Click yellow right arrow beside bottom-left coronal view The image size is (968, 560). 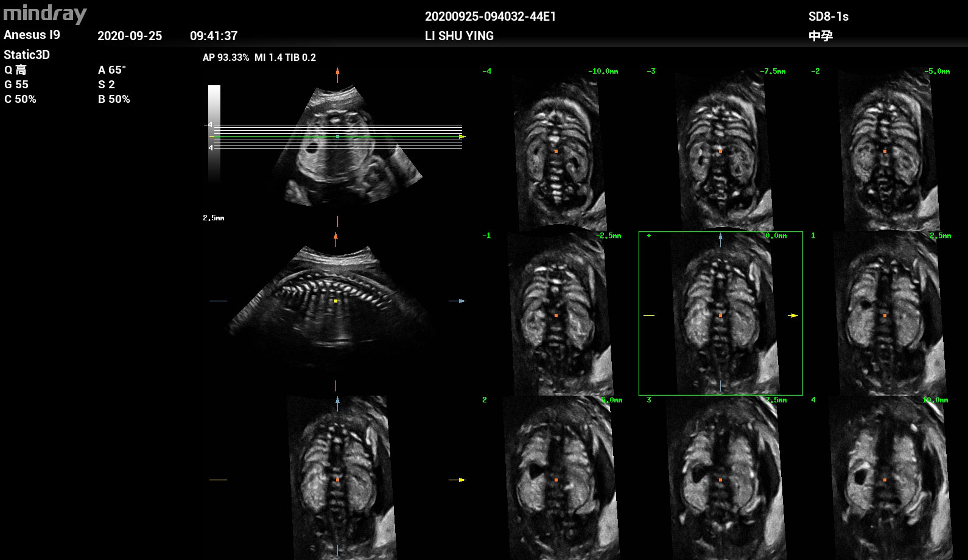click(460, 480)
